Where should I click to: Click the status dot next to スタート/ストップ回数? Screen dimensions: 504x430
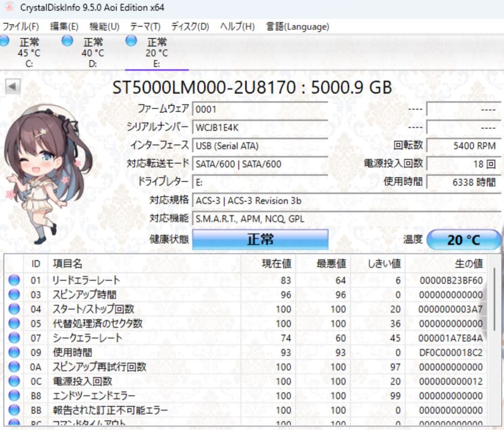tap(14, 309)
